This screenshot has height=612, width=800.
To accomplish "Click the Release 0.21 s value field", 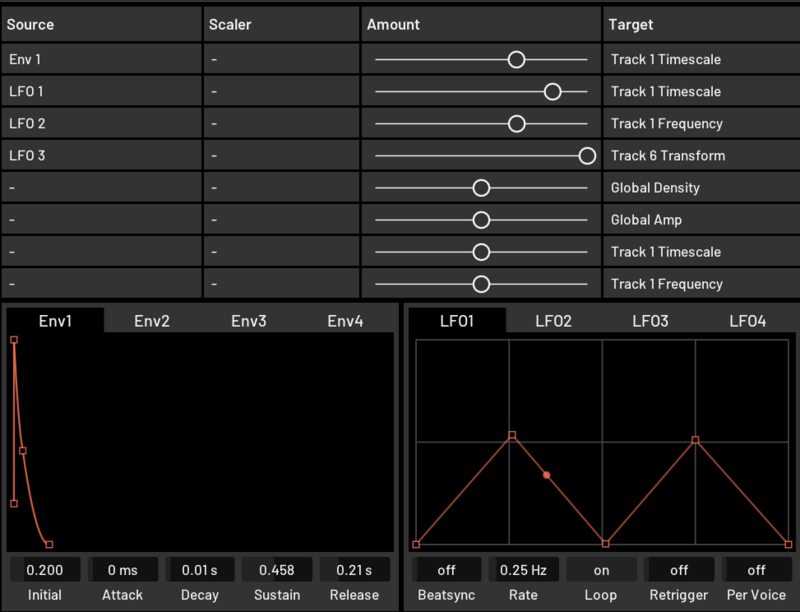I will [354, 570].
